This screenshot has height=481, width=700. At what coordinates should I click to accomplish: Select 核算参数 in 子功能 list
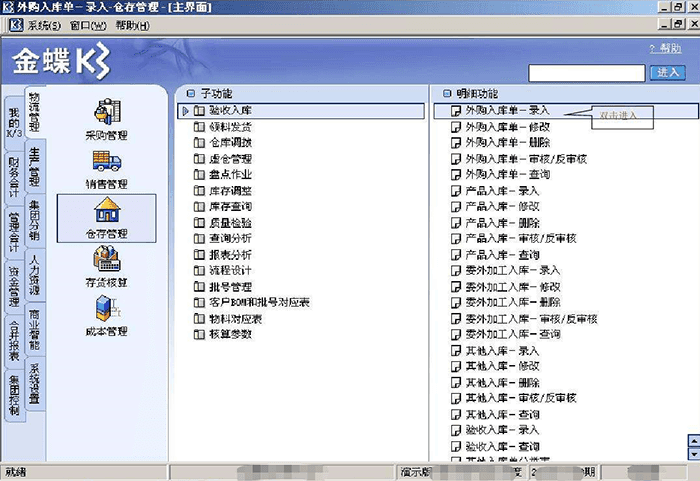[230, 334]
